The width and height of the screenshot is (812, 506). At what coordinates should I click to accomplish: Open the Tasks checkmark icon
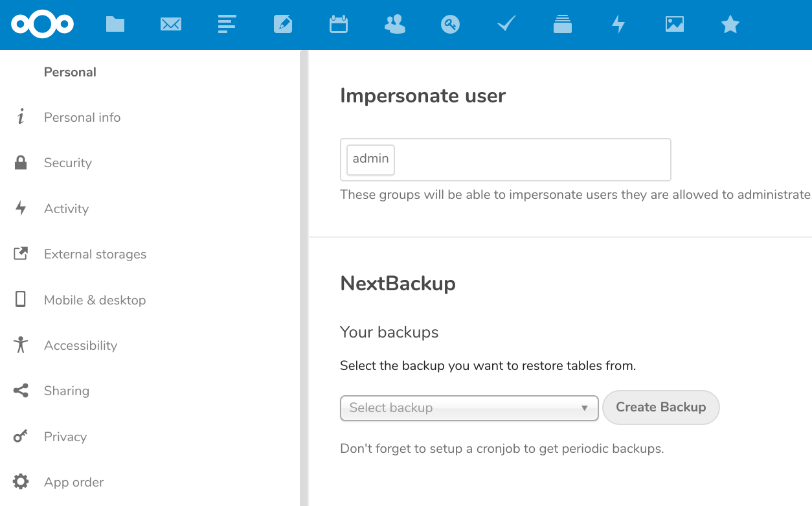(506, 25)
